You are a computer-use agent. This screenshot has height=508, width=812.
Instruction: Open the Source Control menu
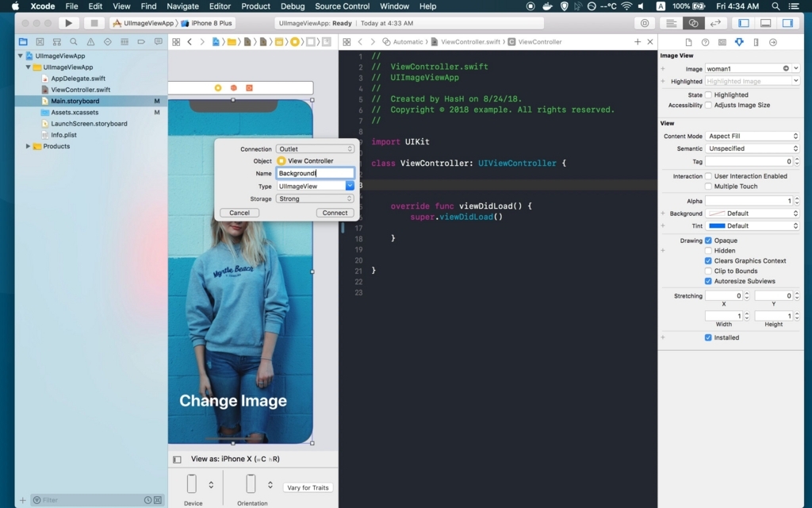(343, 6)
